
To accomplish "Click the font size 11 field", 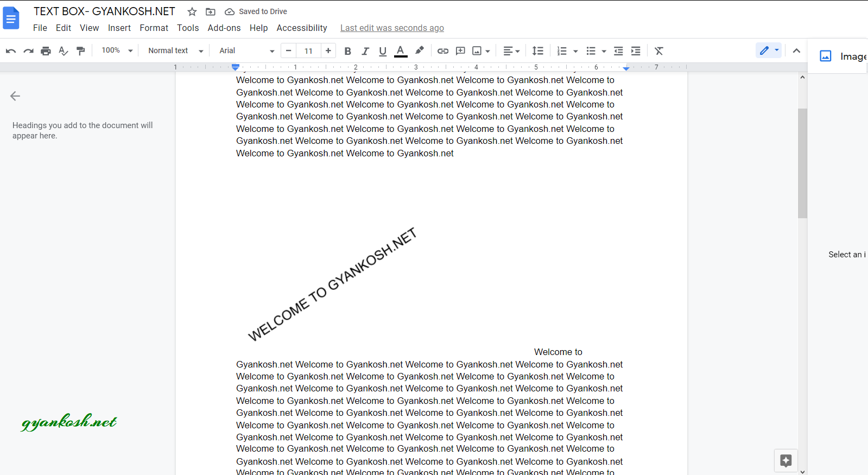I will [x=308, y=51].
